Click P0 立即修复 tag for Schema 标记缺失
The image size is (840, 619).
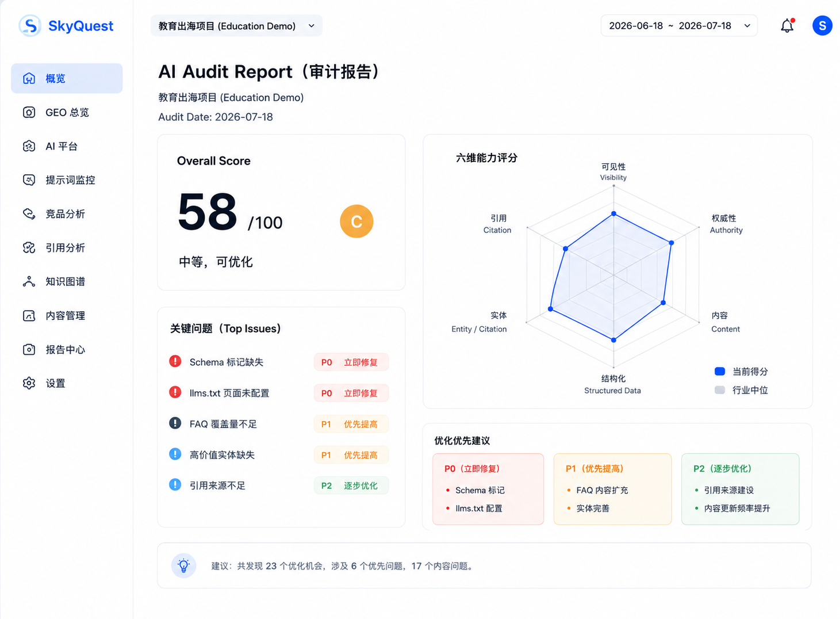coord(351,362)
